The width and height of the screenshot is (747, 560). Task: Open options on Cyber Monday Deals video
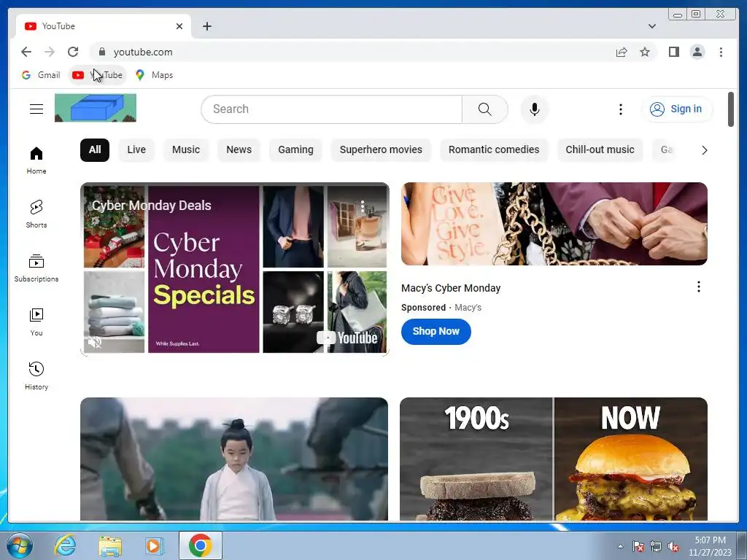(363, 206)
